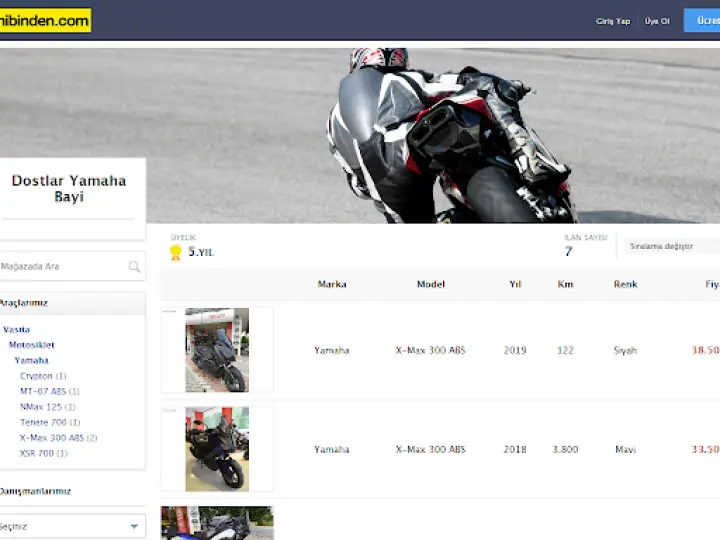The height and width of the screenshot is (540, 720).
Task: Open the Giriş Yap login link
Action: [x=613, y=21]
